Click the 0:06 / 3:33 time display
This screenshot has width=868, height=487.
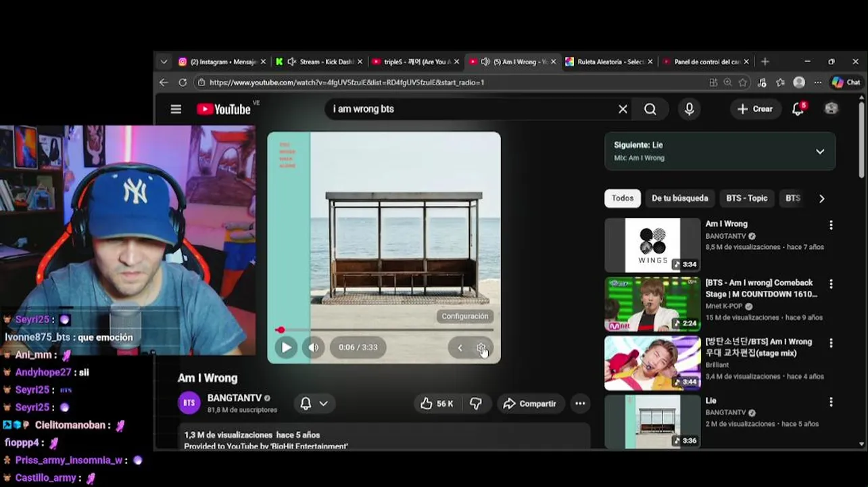pos(358,347)
